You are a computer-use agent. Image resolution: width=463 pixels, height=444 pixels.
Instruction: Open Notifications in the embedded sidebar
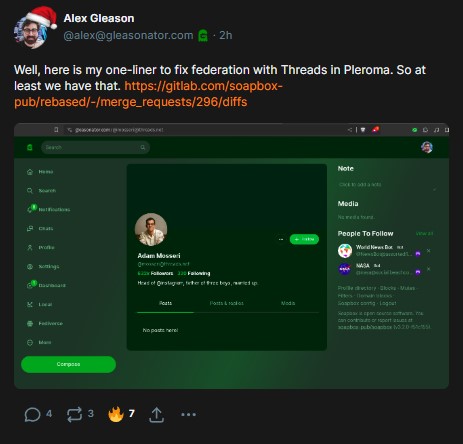tap(49, 209)
